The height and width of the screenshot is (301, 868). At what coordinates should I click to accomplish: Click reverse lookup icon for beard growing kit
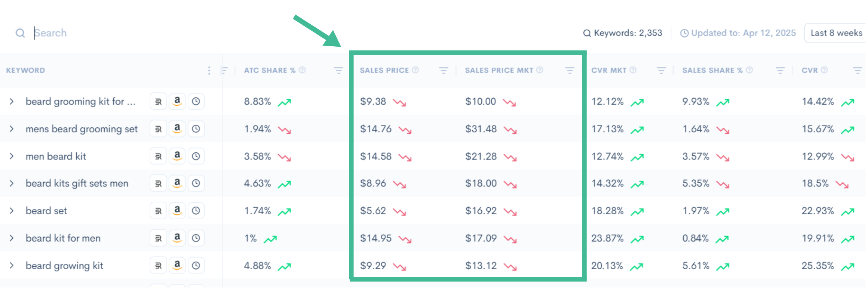pos(158,266)
